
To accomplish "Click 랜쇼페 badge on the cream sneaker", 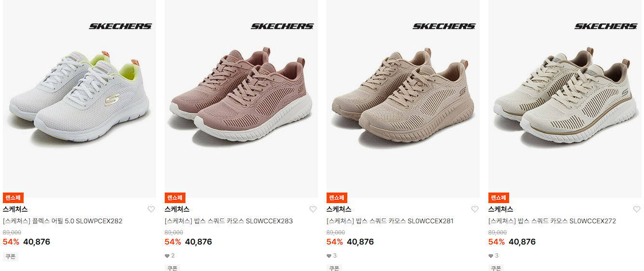I will 499,197.
